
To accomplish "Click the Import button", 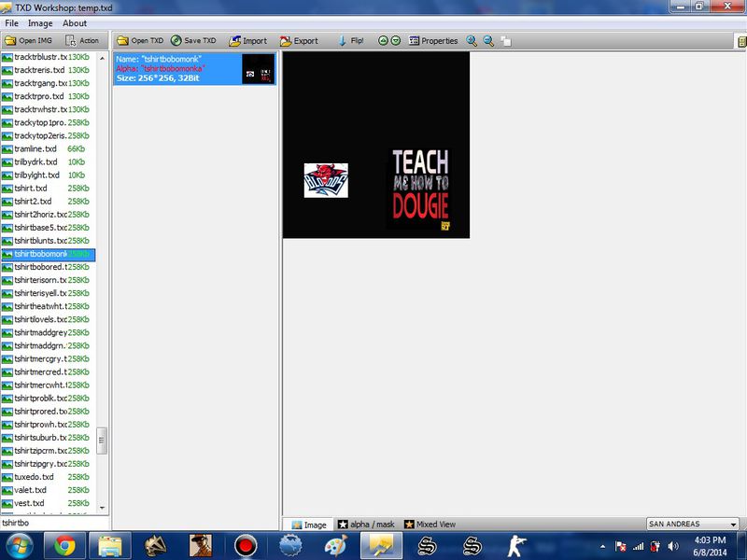I will [x=247, y=41].
